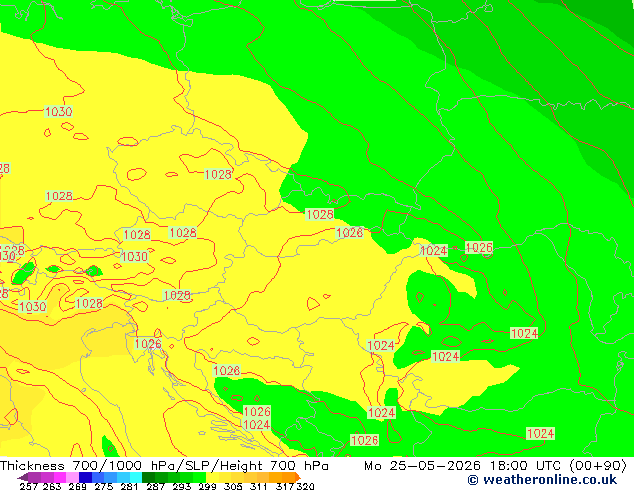The height and width of the screenshot is (490, 634).
Task: Click the legend value 299
Action: pyautogui.click(x=207, y=486)
